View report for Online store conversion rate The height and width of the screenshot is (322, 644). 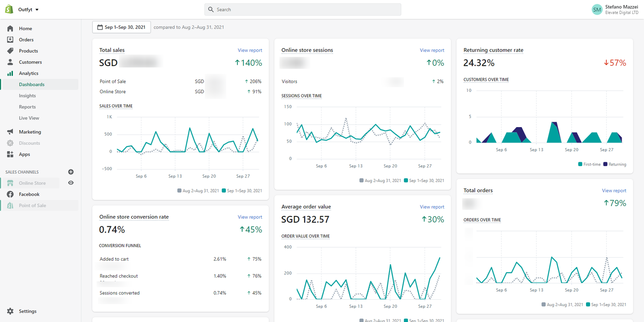[x=250, y=217]
